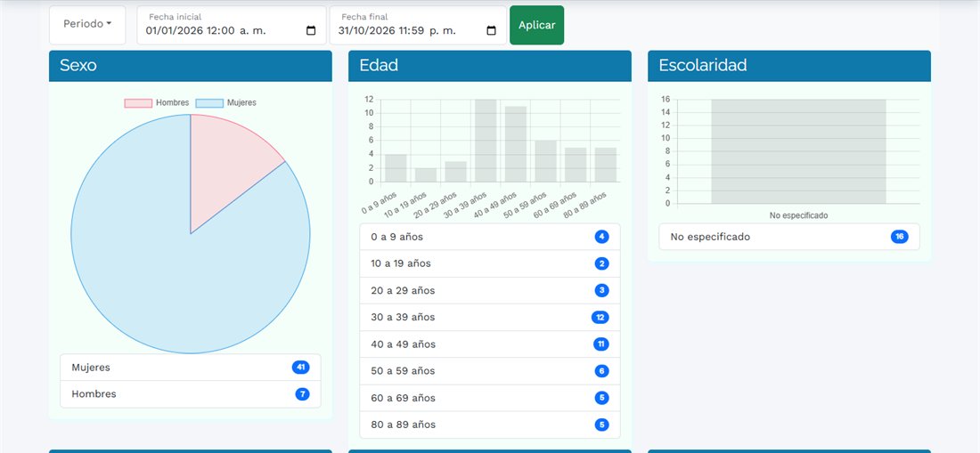Select the 80 a 89 años row
Image resolution: width=980 pixels, height=453 pixels.
[x=490, y=425]
